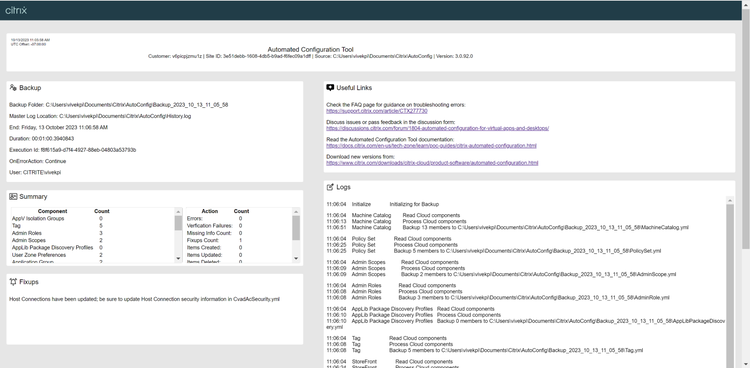Click the Duration: 00:01:00.3940843 line

pyautogui.click(x=42, y=138)
